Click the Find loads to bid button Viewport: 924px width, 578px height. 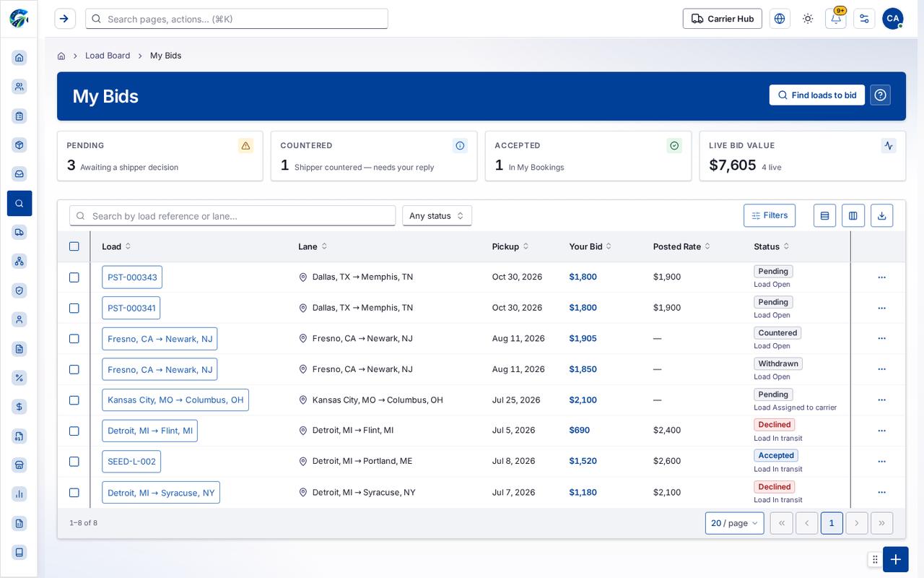pos(816,95)
